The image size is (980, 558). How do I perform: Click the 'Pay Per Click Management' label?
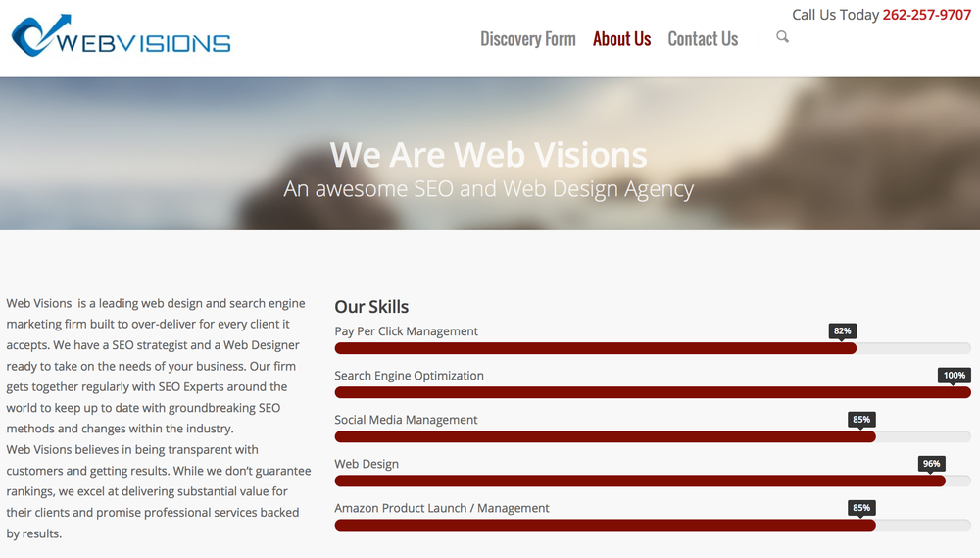coord(407,331)
